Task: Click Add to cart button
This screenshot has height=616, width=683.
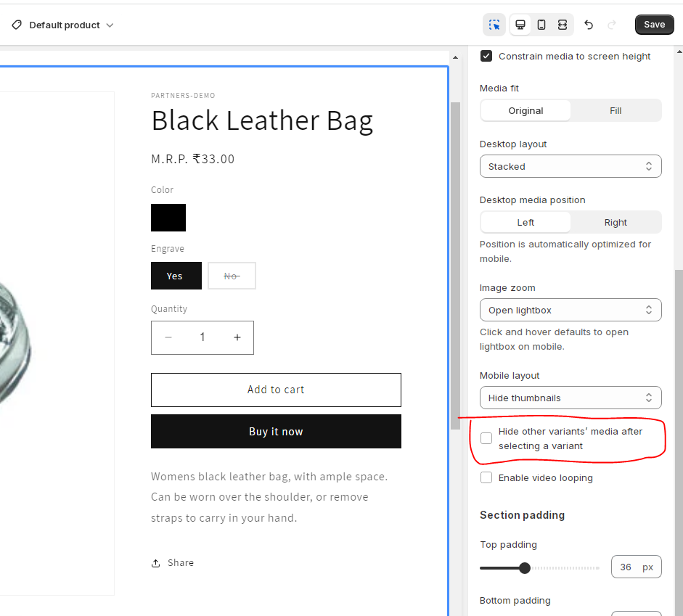Action: (276, 390)
